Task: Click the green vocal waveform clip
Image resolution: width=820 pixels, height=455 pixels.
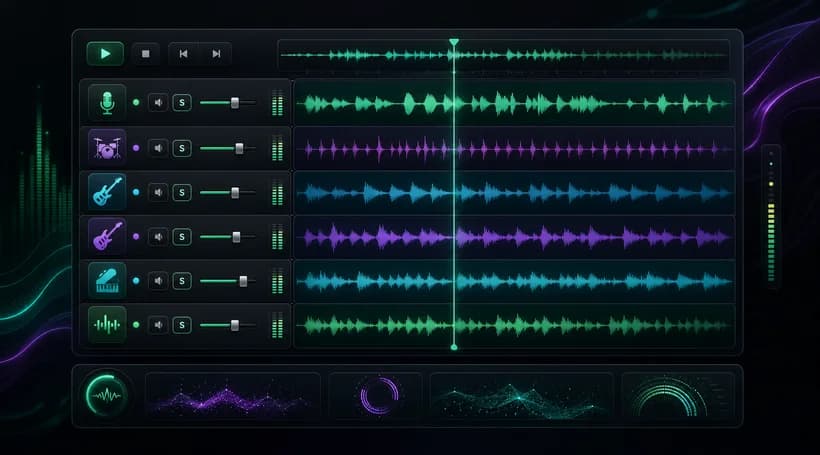Action: tap(515, 103)
